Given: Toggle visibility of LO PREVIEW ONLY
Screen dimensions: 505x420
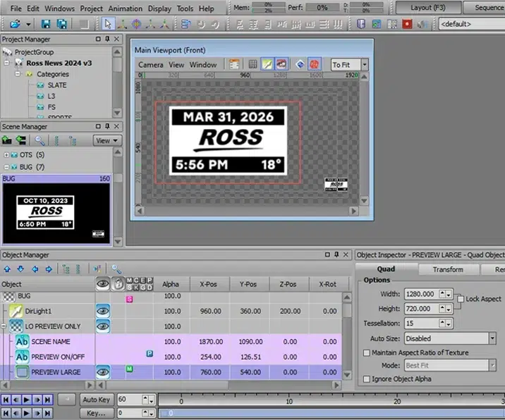Looking at the screenshot, I should [x=103, y=326].
